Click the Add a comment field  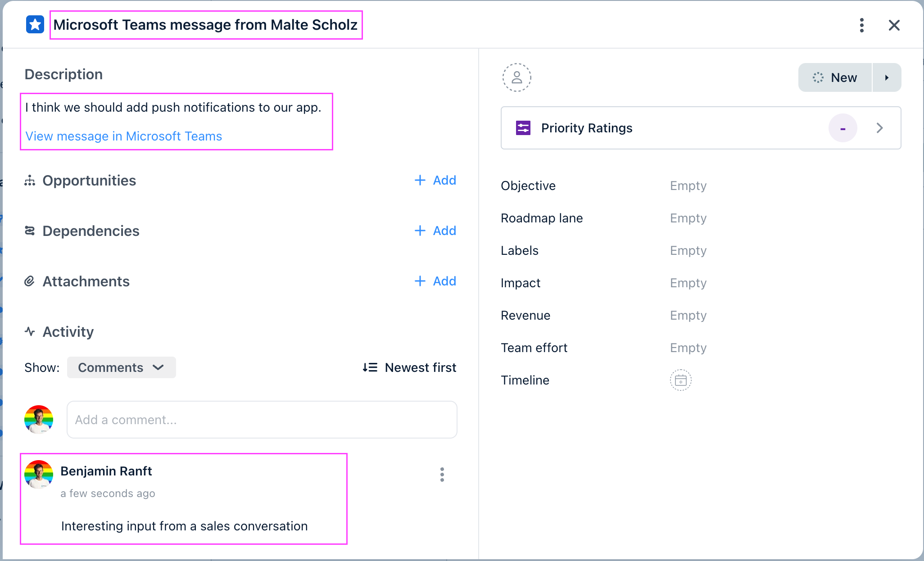(262, 420)
